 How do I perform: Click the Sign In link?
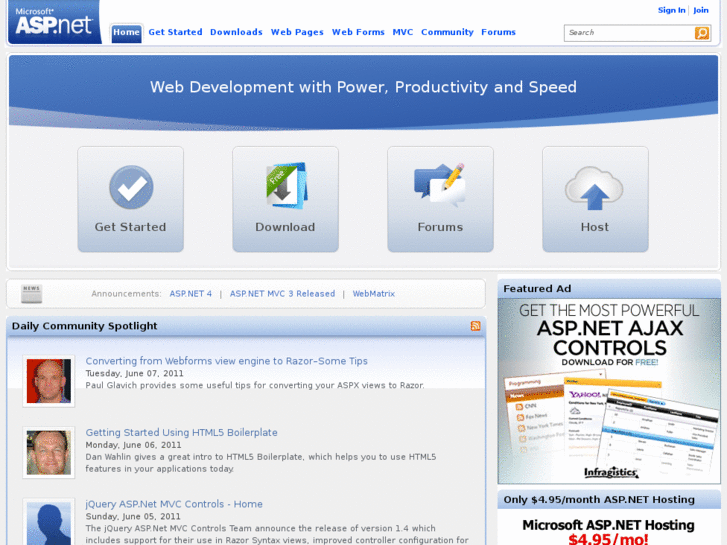tap(671, 10)
